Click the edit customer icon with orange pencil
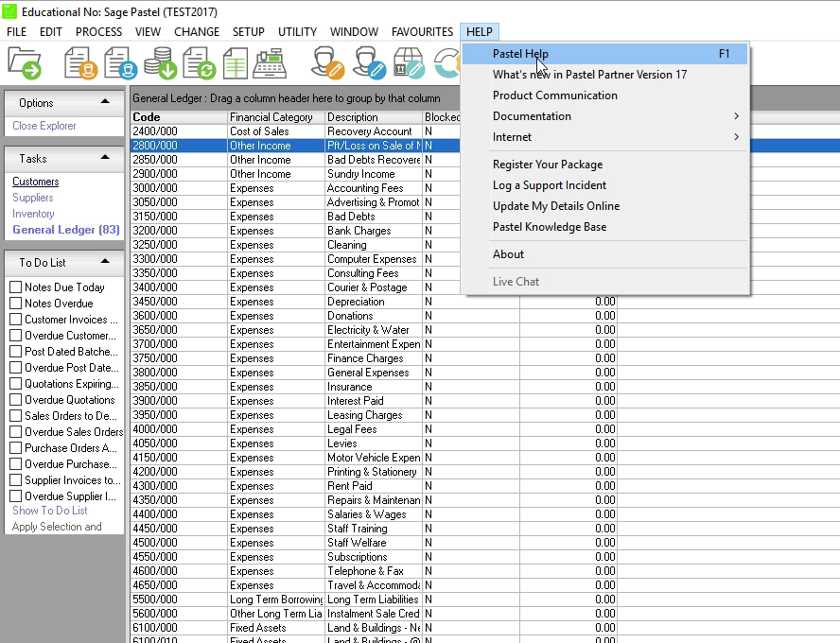840x643 pixels. (x=328, y=63)
